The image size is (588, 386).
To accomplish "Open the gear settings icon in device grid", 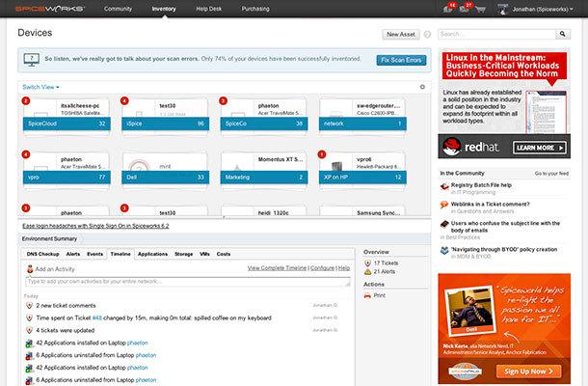I will (422, 87).
